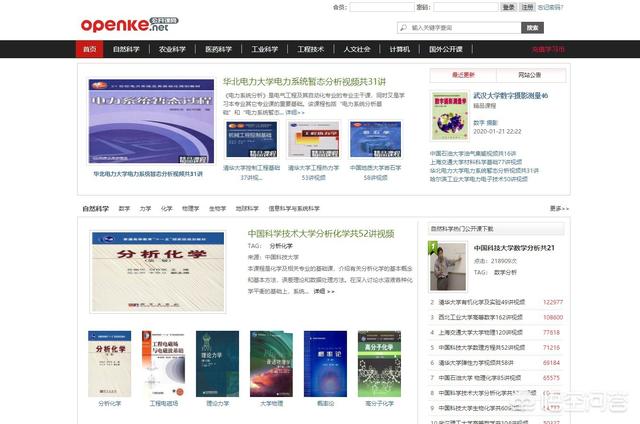Open the 工程技术 navigation menu item
The image size is (640, 424).
pos(311,49)
